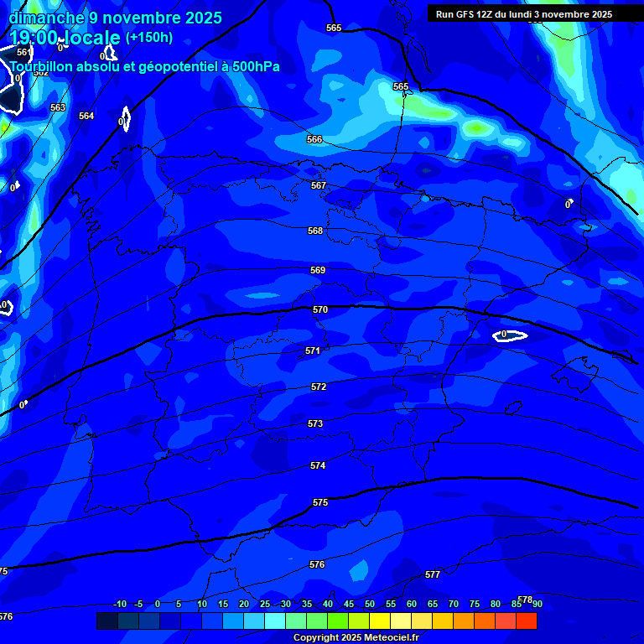Select the bright yellow legend swatch under 50
Screen dimensions: 644x644
point(380,621)
